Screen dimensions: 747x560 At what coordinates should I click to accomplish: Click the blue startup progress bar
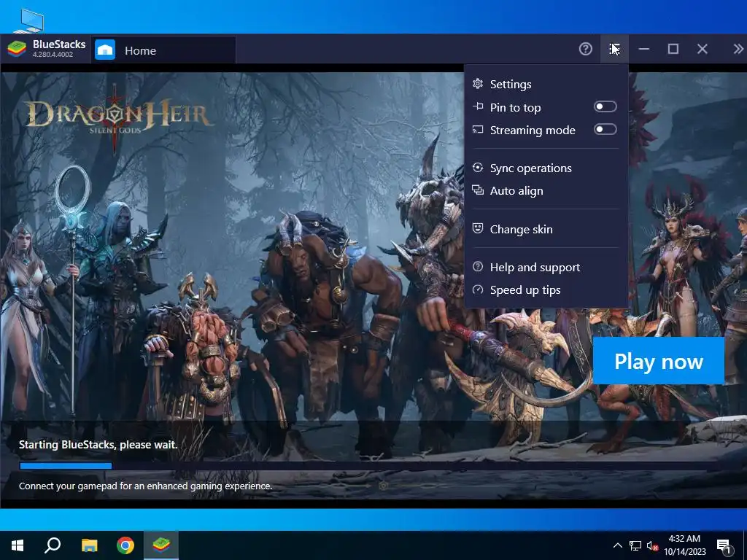click(x=66, y=466)
